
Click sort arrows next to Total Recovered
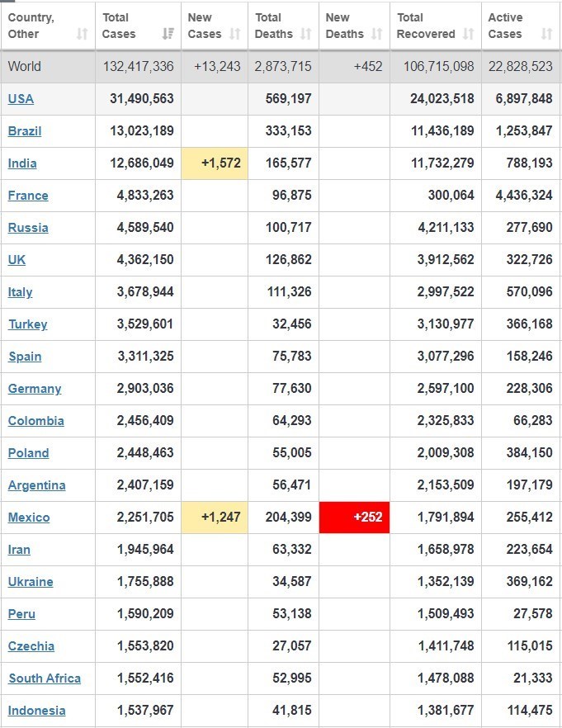click(469, 34)
